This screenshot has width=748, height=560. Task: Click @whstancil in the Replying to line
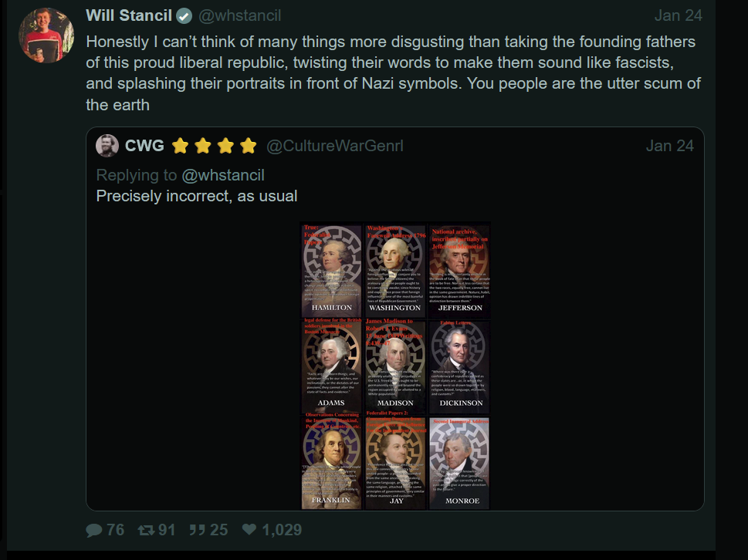(222, 175)
